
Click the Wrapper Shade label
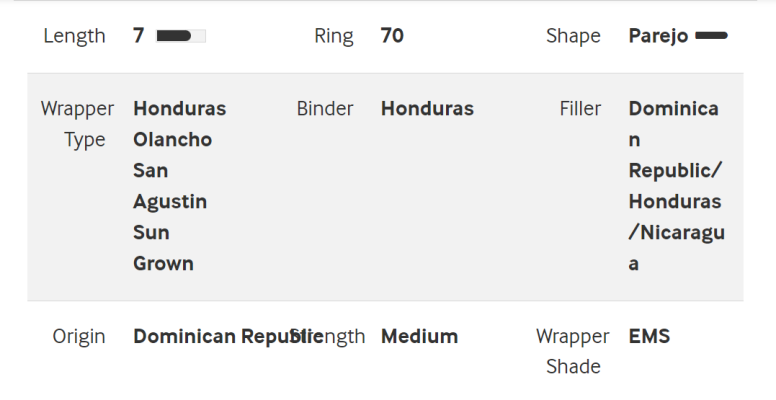tap(573, 351)
